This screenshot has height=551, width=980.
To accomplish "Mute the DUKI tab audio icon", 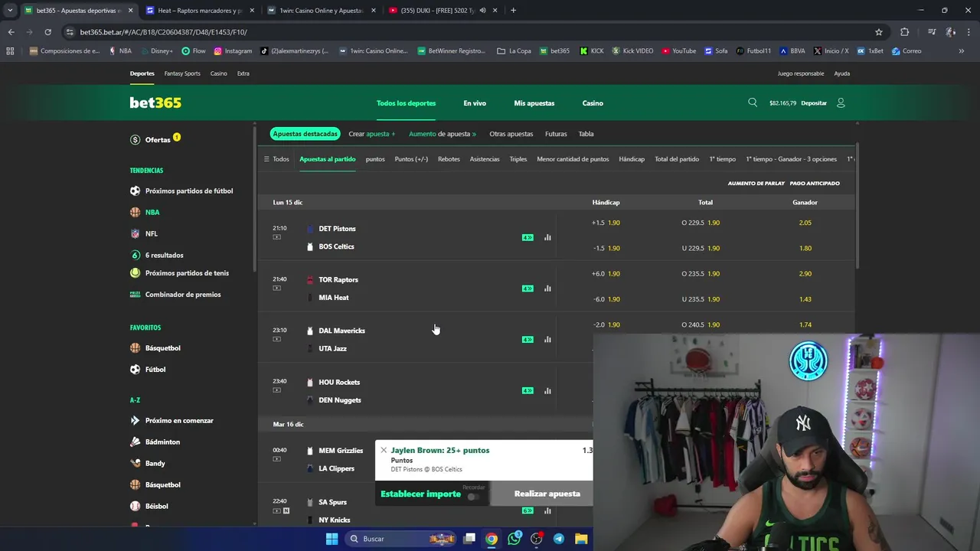I will [x=482, y=11].
